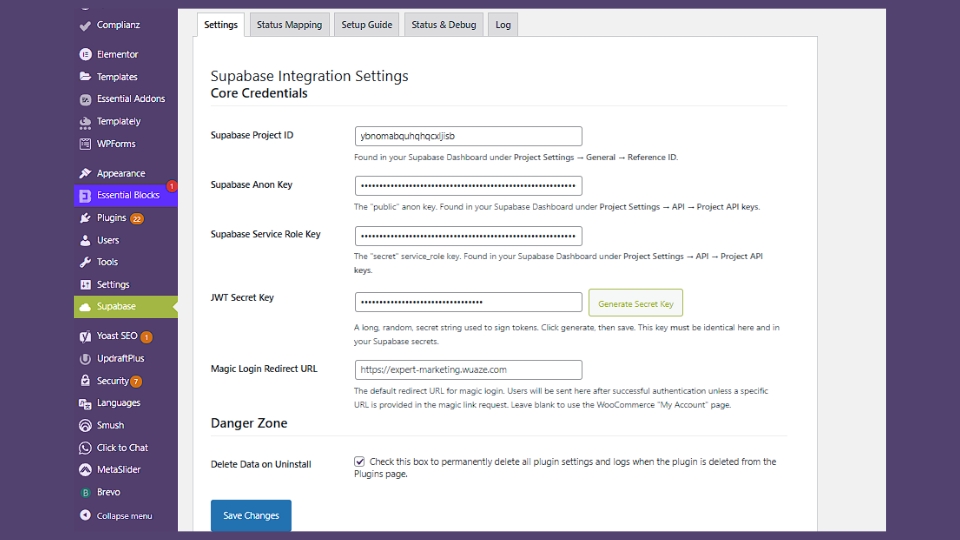Click the Languages translate icon
960x540 pixels.
85,403
